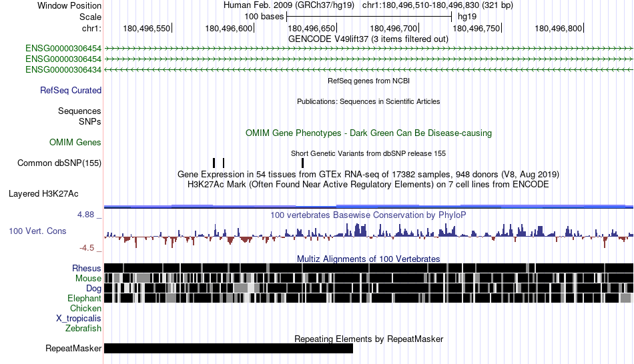Viewport: 634px width, 364px height.
Task: Select the Dog alignment row label
Action: [93, 289]
